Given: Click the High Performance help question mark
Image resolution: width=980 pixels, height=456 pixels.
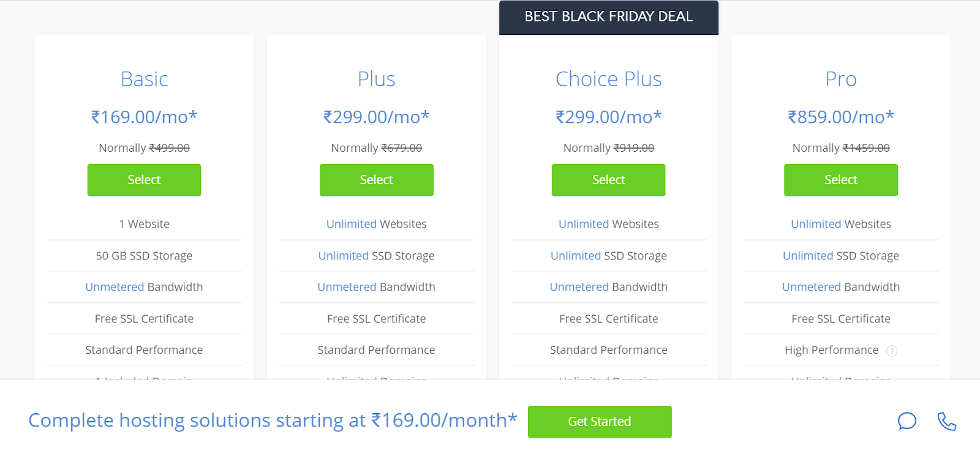Looking at the screenshot, I should [892, 351].
